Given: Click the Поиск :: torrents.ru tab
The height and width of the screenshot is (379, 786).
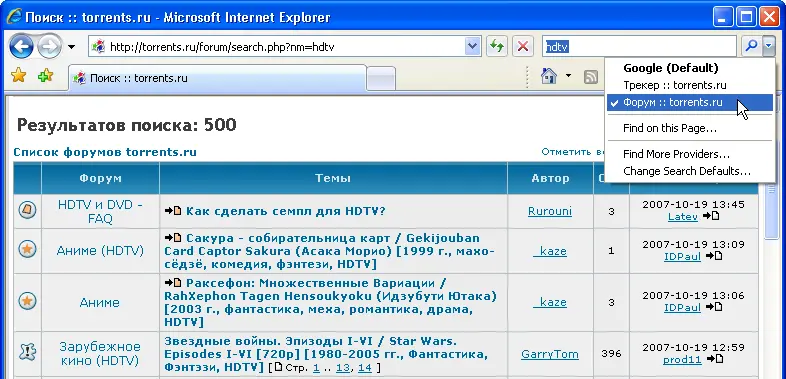Looking at the screenshot, I should point(218,78).
